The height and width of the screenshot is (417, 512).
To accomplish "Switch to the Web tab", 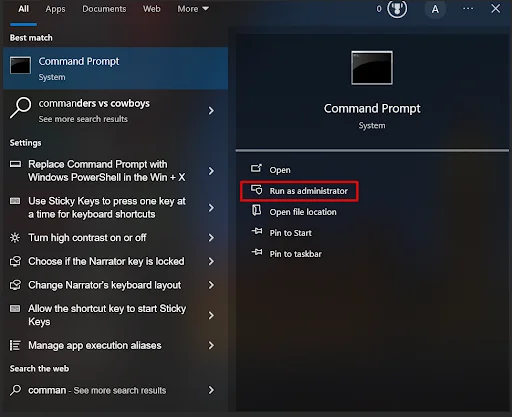I will click(x=152, y=9).
